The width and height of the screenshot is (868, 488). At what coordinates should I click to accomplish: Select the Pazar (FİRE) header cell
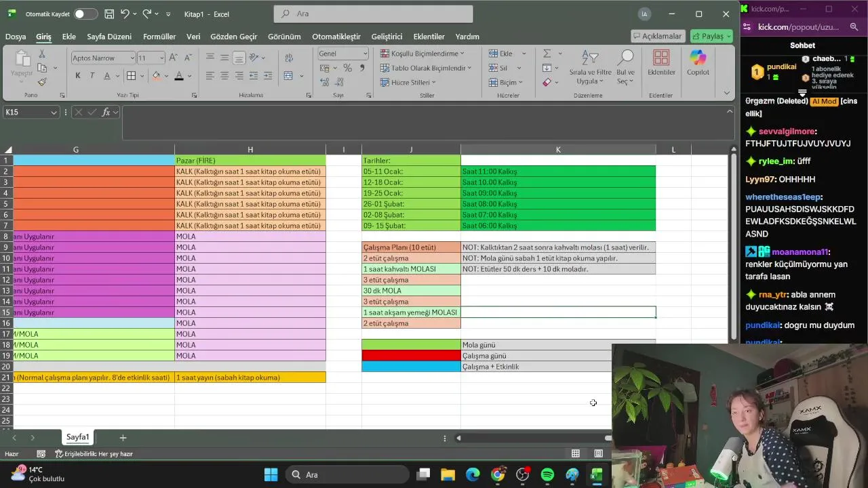pyautogui.click(x=250, y=161)
